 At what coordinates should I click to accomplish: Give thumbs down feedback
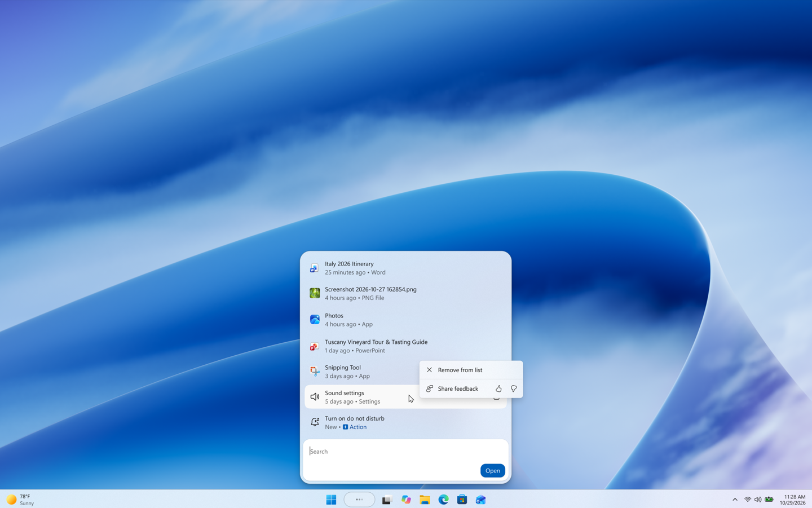[514, 388]
